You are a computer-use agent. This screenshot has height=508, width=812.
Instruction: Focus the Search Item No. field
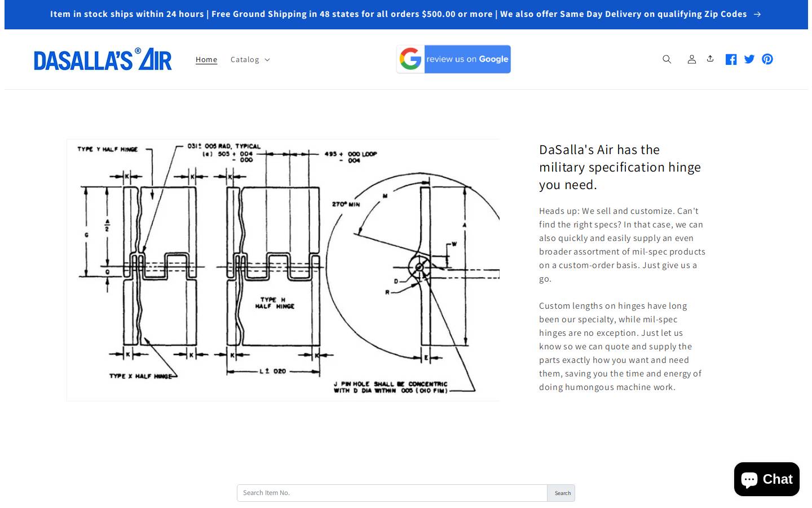392,493
